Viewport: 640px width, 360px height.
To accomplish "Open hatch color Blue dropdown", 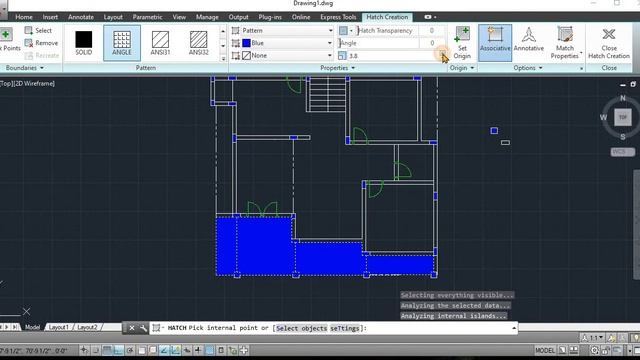I will click(x=329, y=43).
